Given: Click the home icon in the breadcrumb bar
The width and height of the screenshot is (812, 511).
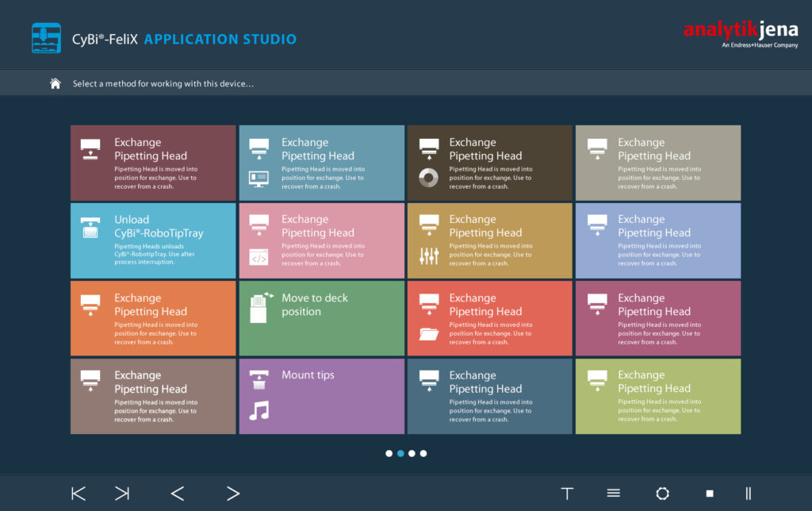Looking at the screenshot, I should point(56,83).
